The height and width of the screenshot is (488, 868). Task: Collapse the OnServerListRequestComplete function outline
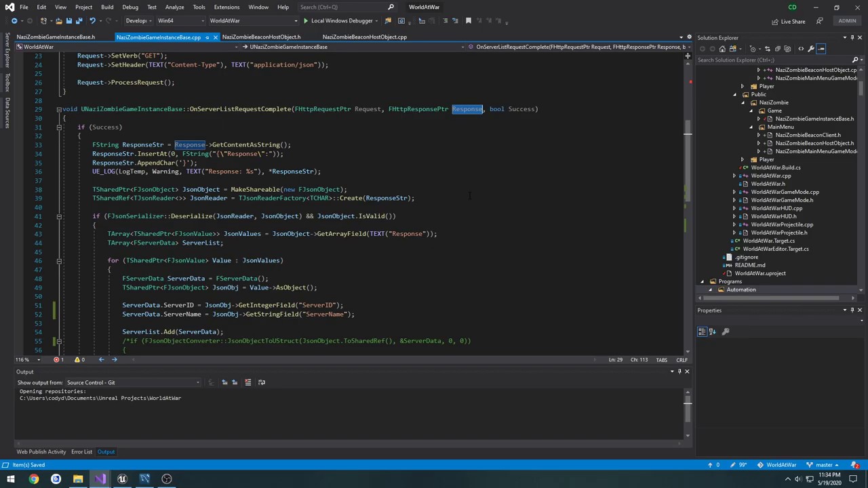59,109
